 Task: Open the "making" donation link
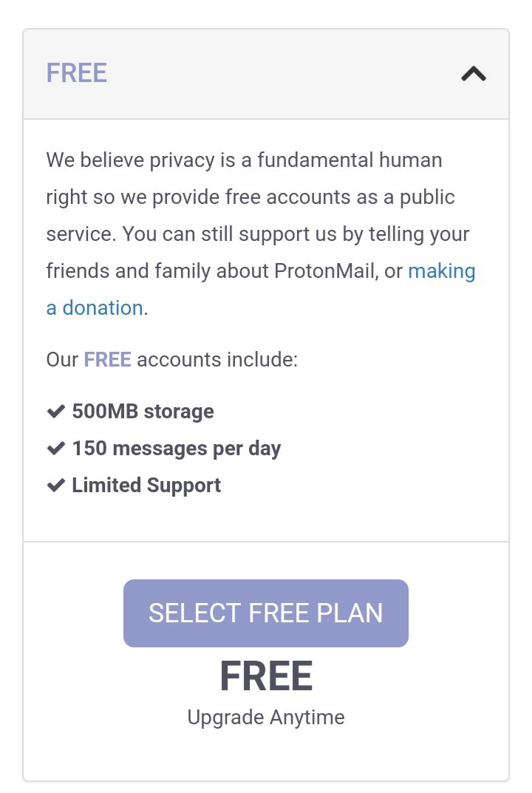tap(441, 271)
